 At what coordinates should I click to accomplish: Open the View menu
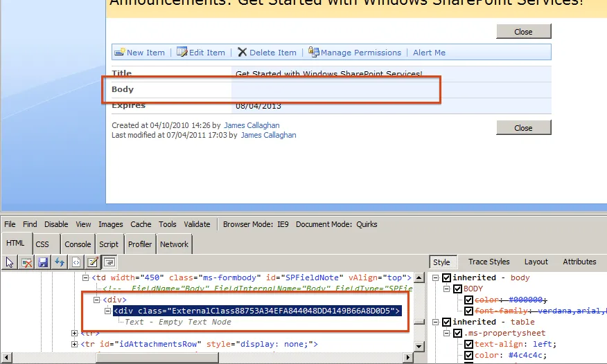coord(83,224)
